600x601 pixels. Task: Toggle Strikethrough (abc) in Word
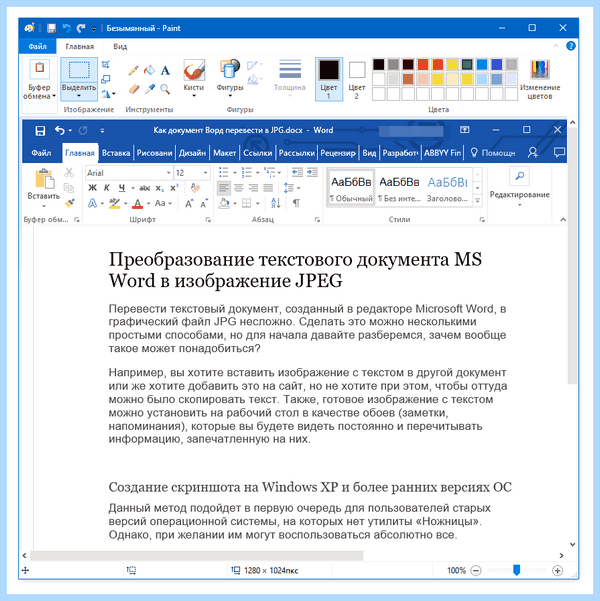[145, 188]
